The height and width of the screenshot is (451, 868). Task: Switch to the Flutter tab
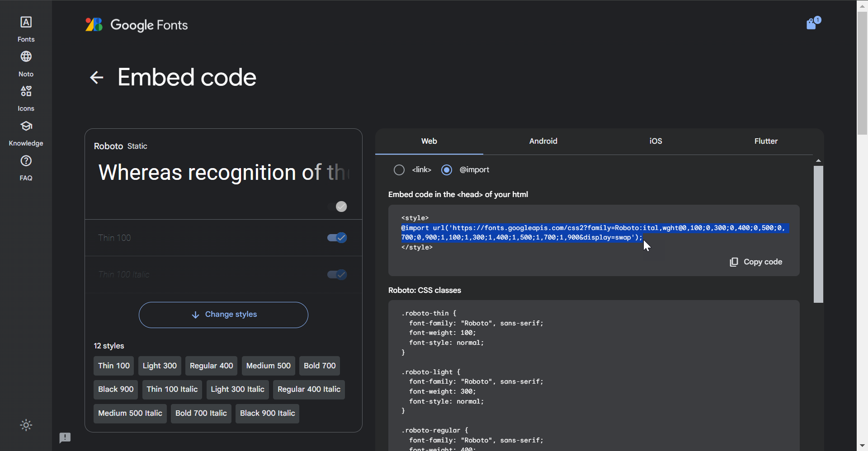tap(766, 141)
